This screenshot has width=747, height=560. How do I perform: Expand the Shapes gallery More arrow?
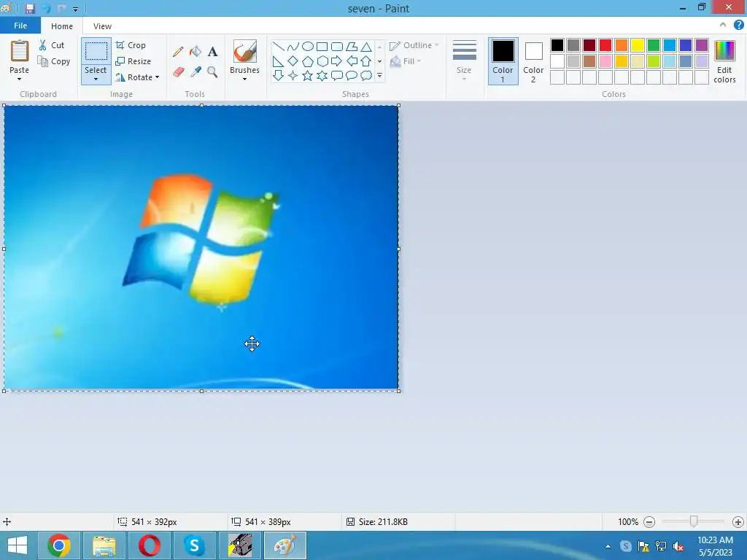[x=379, y=75]
